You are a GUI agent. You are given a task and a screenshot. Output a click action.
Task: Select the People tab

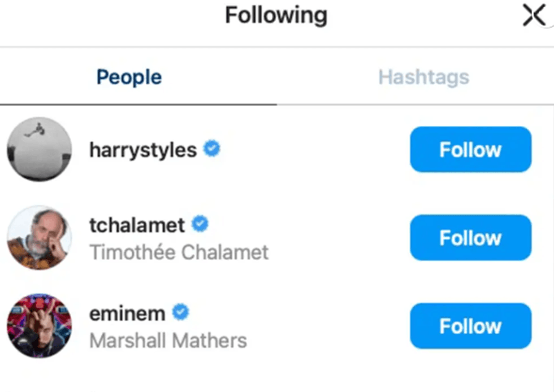point(129,77)
